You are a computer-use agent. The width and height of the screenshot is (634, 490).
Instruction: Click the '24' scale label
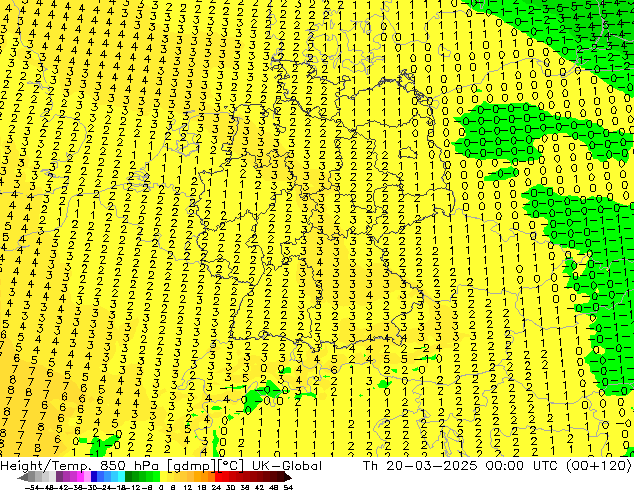[216, 487]
